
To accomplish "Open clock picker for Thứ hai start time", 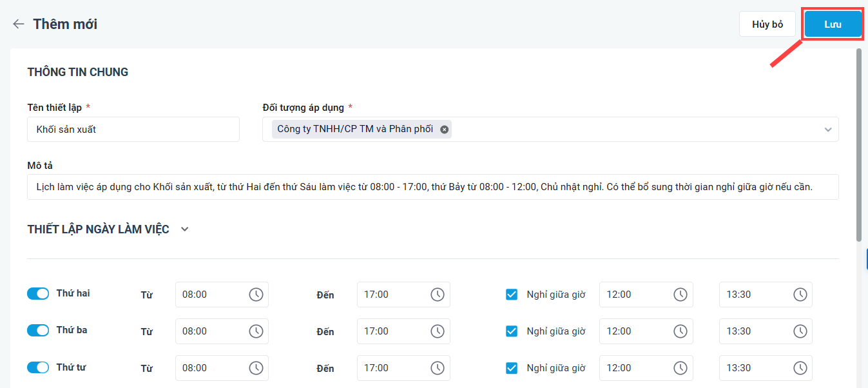I will click(256, 295).
